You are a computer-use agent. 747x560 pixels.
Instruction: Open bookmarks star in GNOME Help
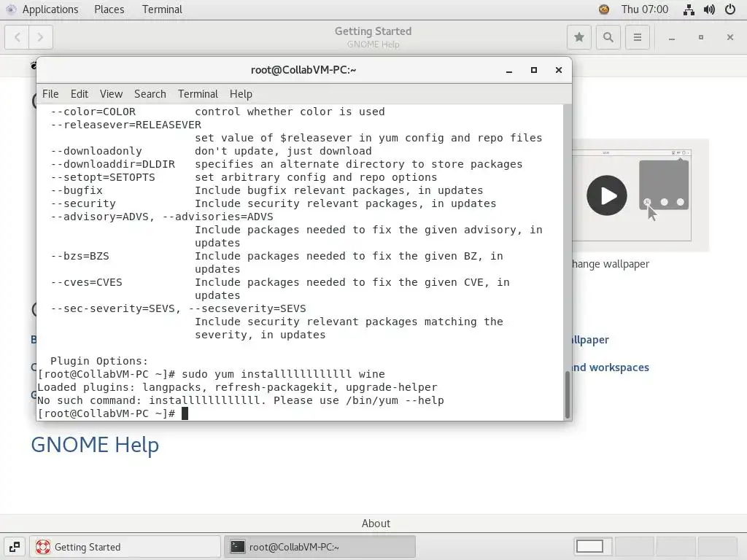point(578,37)
